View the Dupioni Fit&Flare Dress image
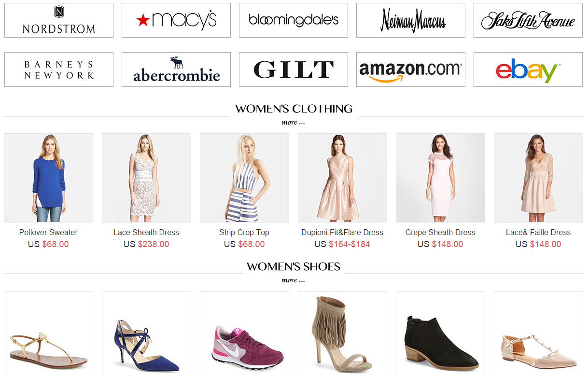 pos(342,178)
